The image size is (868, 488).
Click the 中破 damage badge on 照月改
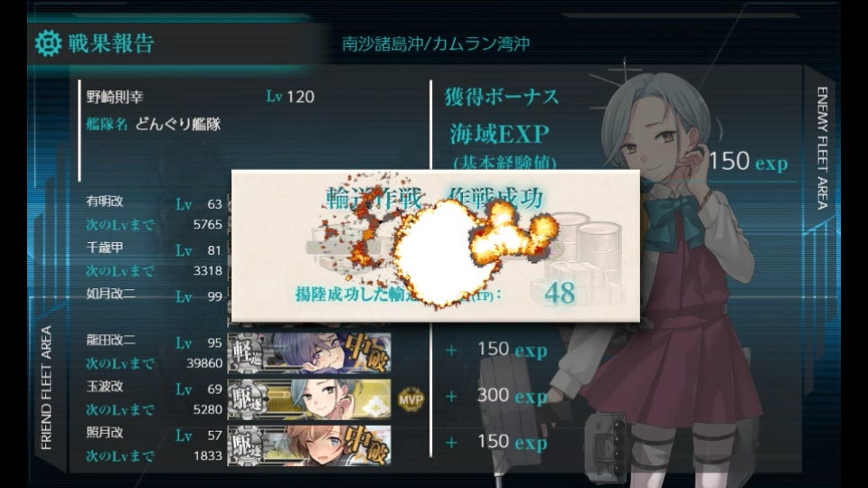366,446
